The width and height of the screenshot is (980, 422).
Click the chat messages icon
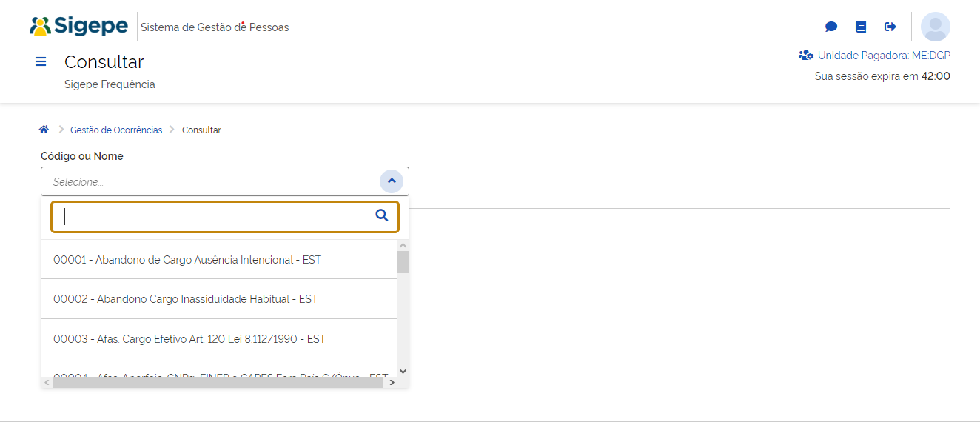point(831,27)
